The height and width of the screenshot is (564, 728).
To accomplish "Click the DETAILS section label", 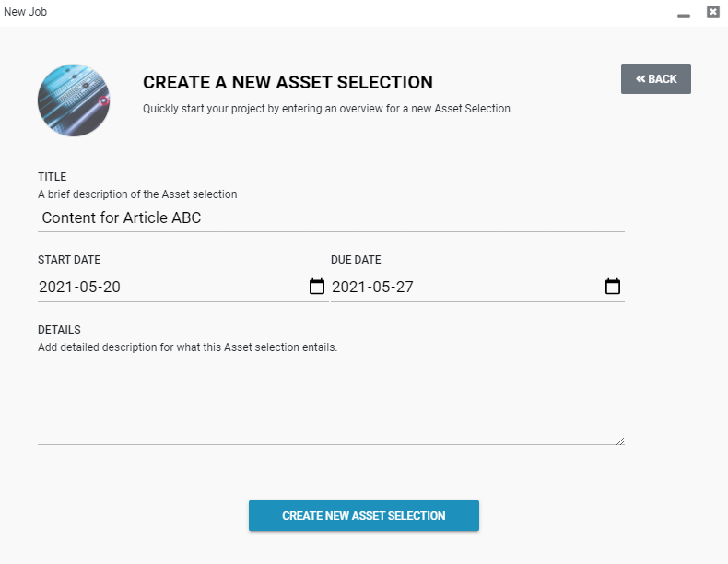I will point(59,330).
